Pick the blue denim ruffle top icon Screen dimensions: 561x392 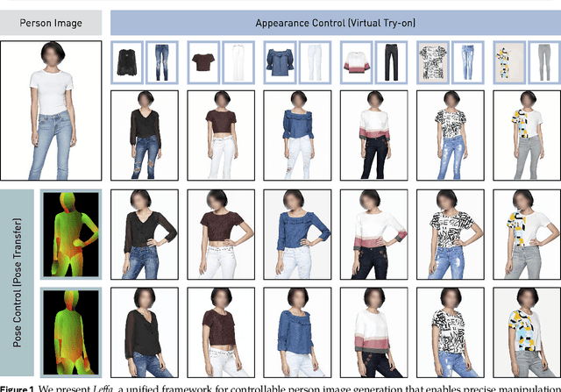280,63
